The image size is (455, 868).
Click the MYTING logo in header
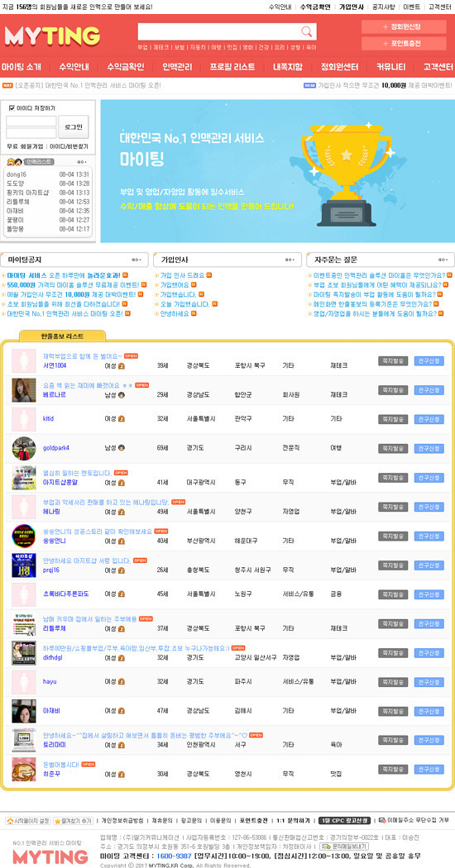pos(52,36)
